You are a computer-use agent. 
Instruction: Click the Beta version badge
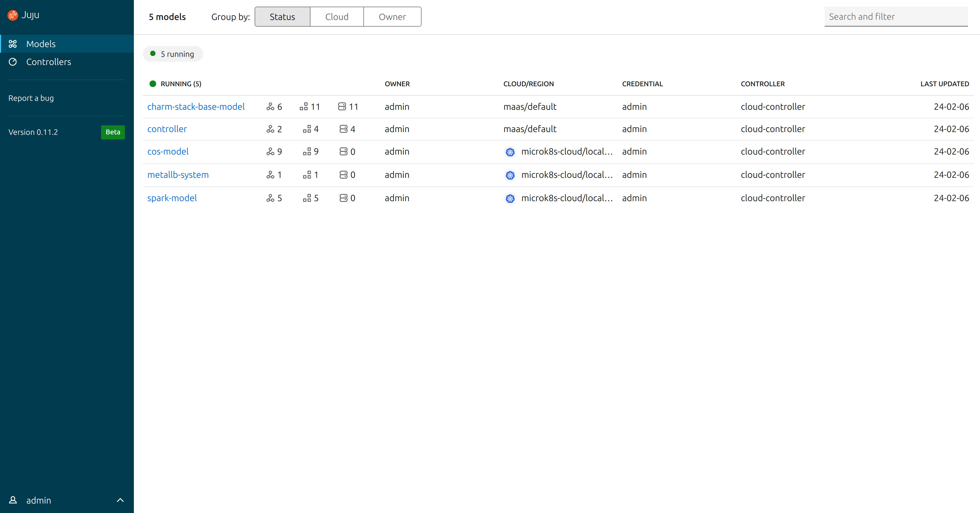coord(113,132)
